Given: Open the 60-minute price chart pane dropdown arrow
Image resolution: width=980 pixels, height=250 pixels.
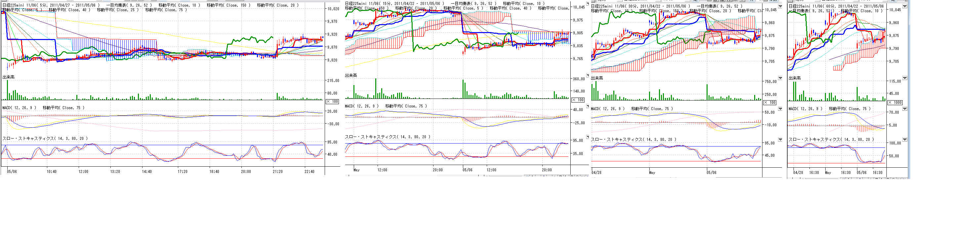Looking at the screenshot, I should 905,6.
